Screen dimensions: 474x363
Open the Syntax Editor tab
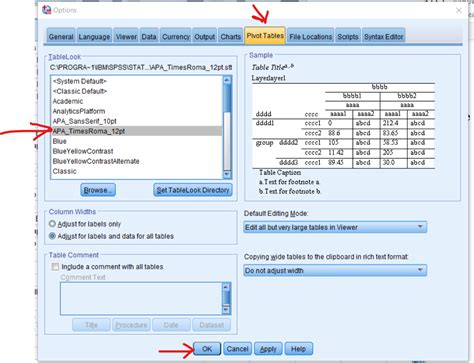tap(384, 36)
